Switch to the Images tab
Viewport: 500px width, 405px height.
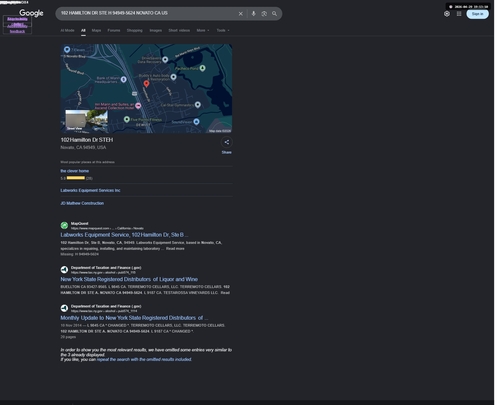tap(156, 30)
